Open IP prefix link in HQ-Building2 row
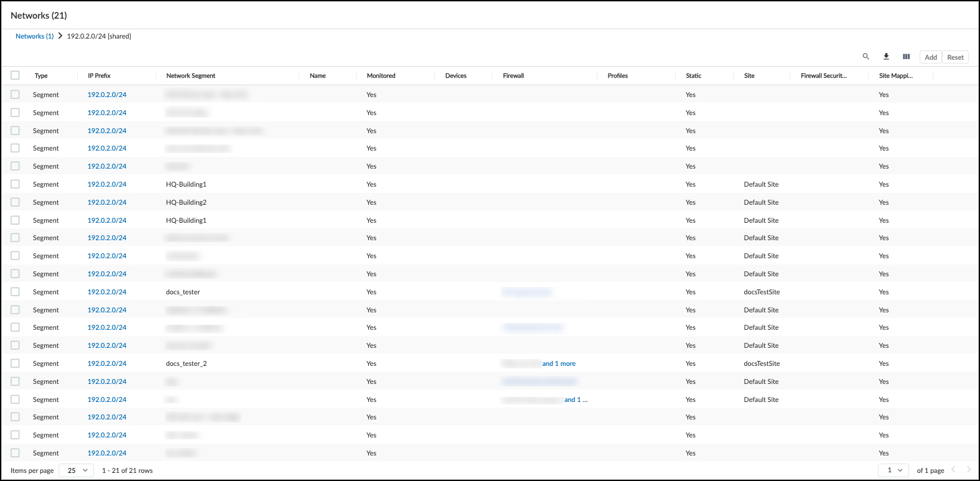 pyautogui.click(x=107, y=202)
